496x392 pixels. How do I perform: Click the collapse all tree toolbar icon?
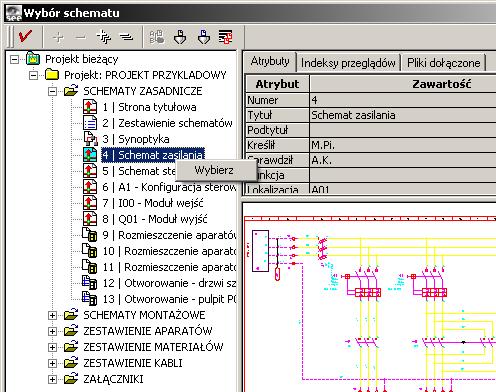pos(126,37)
